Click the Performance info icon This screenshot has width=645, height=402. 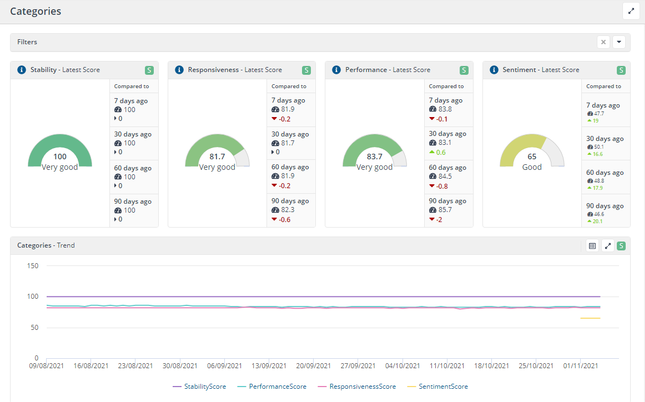point(336,70)
